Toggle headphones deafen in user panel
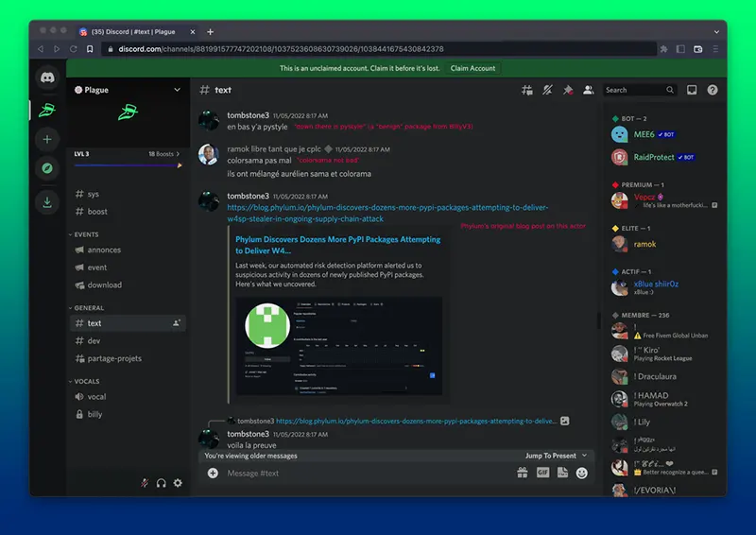The image size is (756, 535). [161, 483]
